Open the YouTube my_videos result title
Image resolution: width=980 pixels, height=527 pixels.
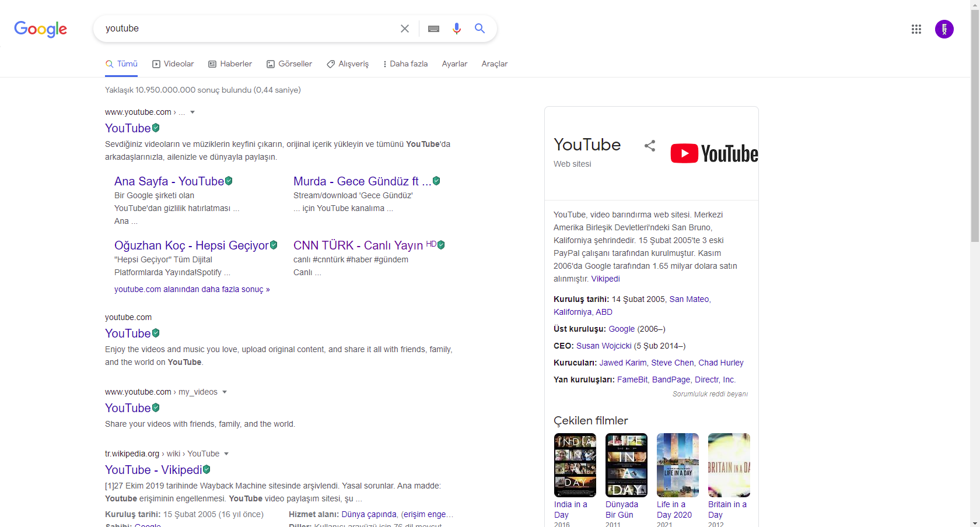[128, 408]
